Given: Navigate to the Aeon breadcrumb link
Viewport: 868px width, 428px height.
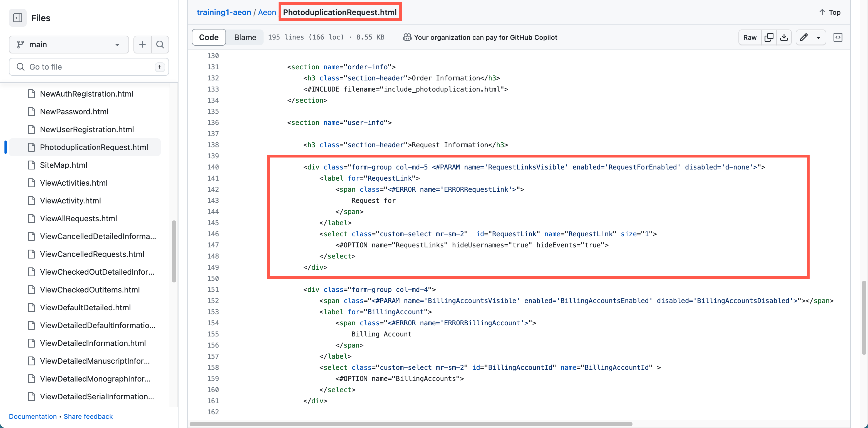Looking at the screenshot, I should 267,12.
